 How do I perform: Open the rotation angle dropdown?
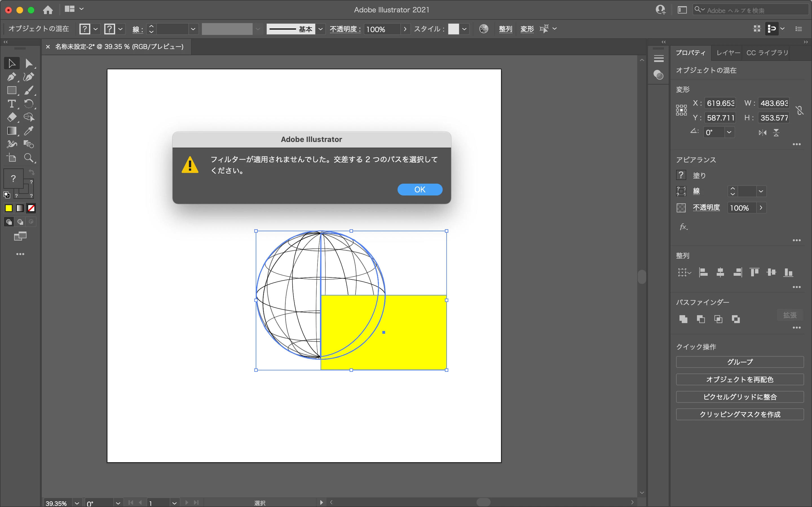tap(729, 132)
